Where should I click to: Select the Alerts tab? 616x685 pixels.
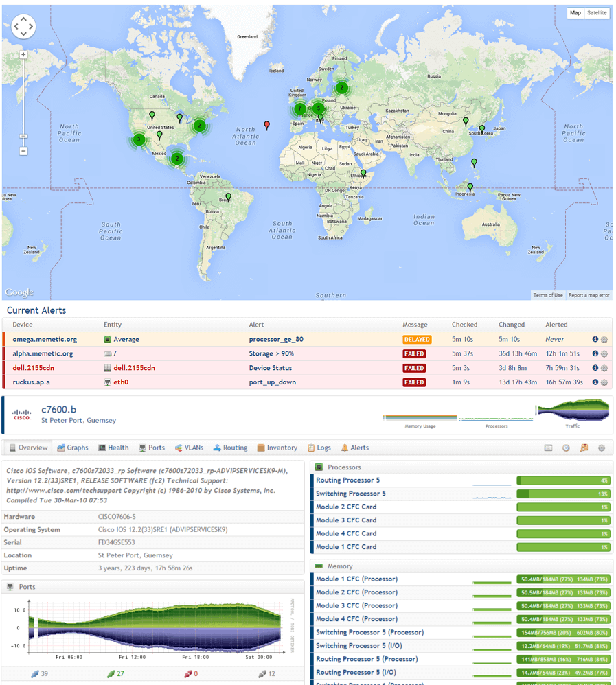coord(355,448)
